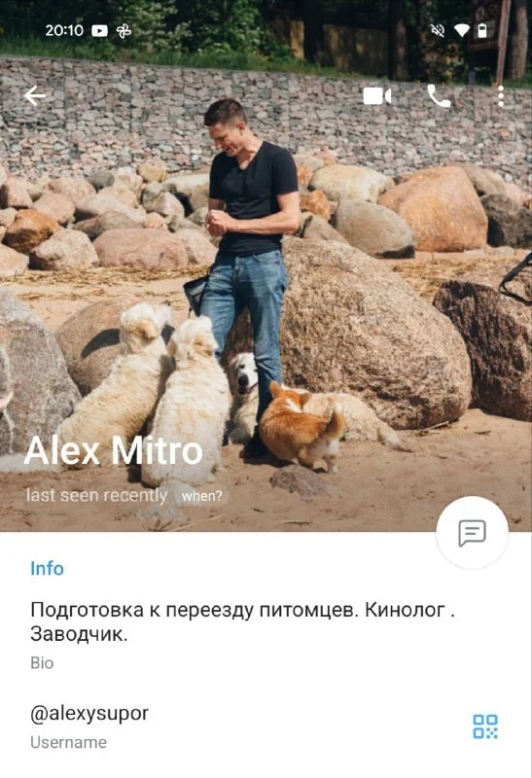Tap the muted sound status icon

point(438,31)
